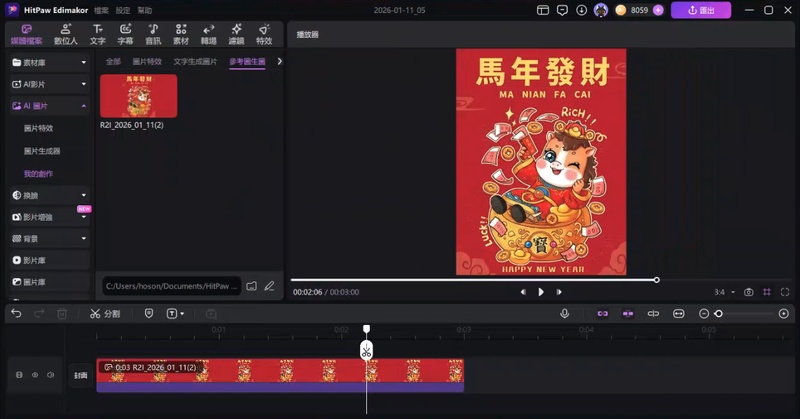Select 圖片特效 under AI 圖片

point(39,128)
